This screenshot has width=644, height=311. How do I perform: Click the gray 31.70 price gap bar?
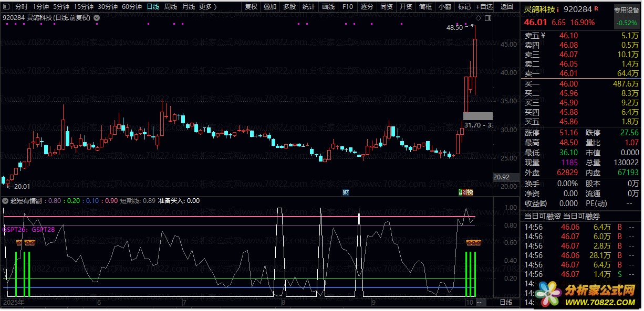[x=477, y=116]
